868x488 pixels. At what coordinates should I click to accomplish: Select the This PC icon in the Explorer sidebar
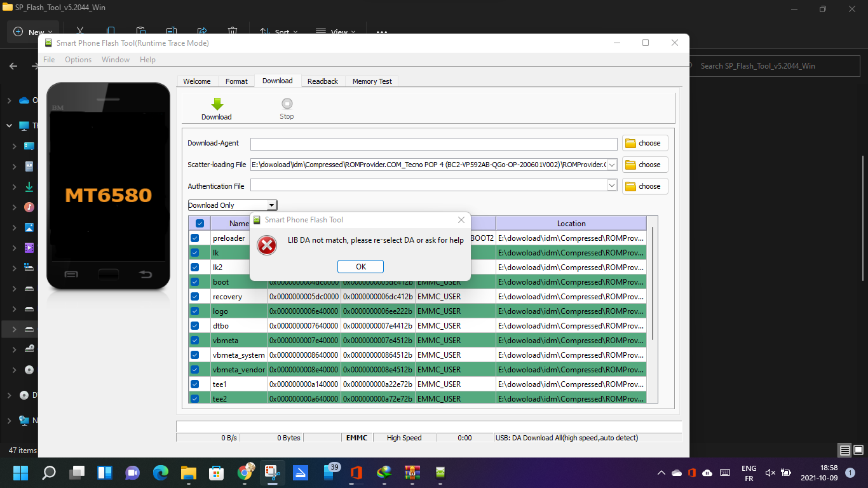(x=25, y=126)
